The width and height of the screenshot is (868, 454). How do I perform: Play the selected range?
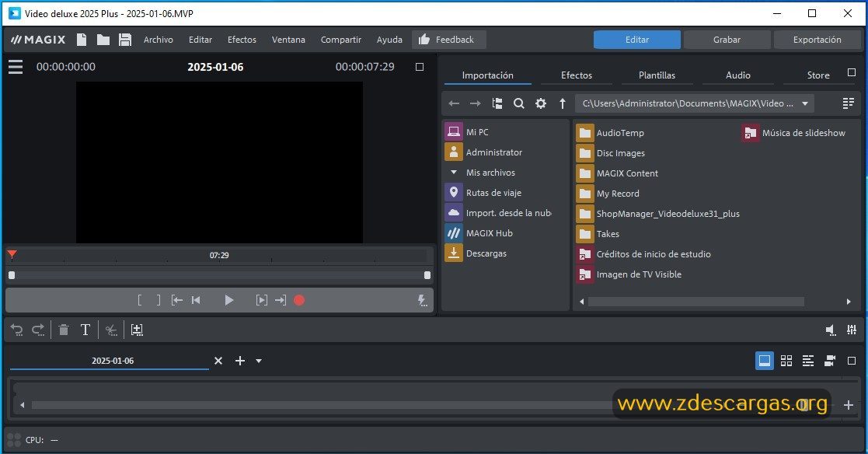point(261,300)
